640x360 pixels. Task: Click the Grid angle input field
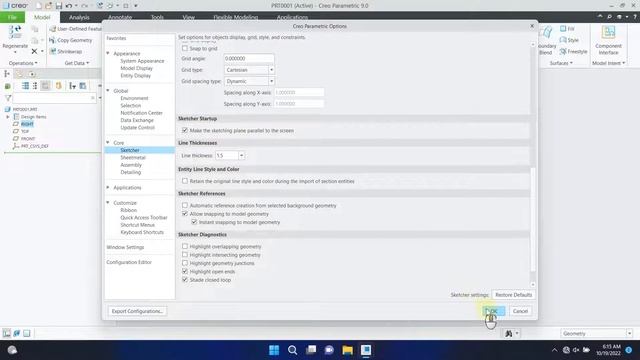(x=249, y=58)
